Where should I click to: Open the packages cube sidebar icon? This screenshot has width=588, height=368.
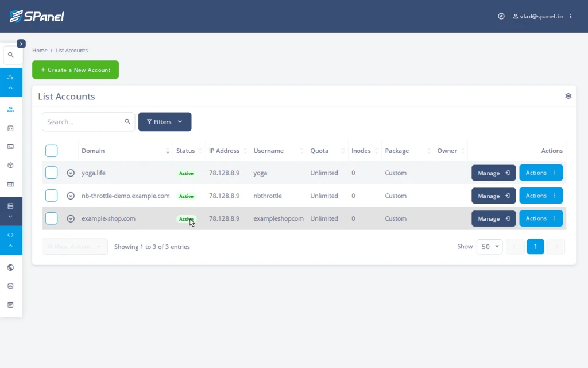point(10,165)
